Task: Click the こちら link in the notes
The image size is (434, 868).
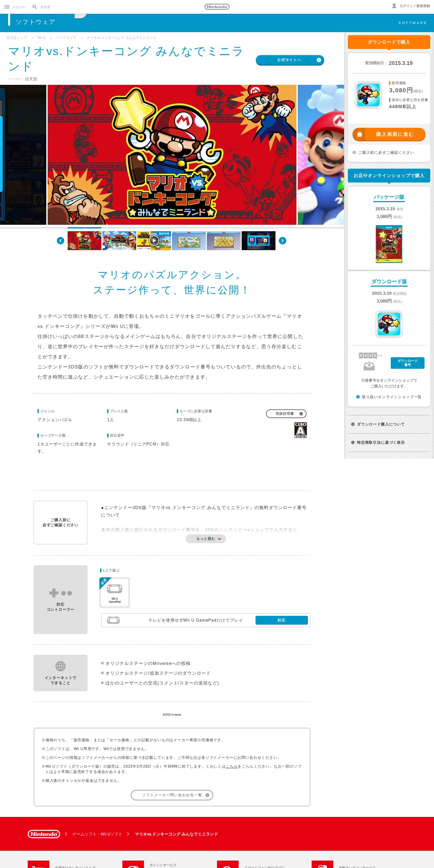Action: coord(232,766)
